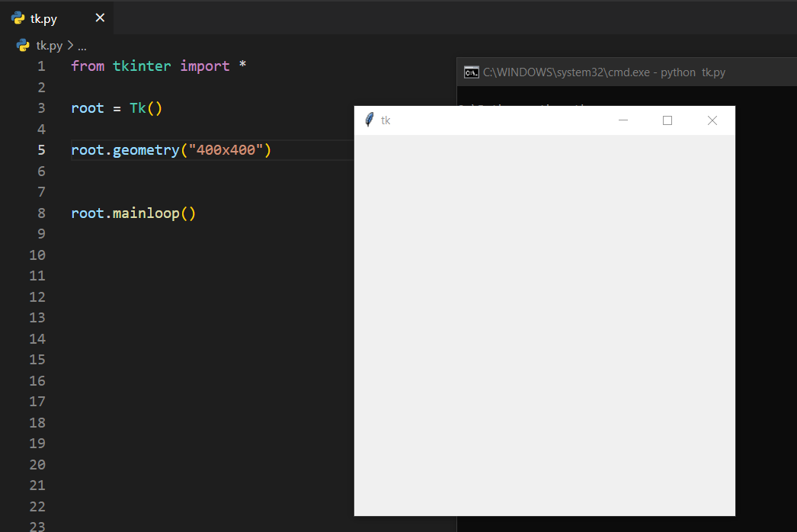Maximize the tk window
The image size is (797, 532).
[667, 120]
